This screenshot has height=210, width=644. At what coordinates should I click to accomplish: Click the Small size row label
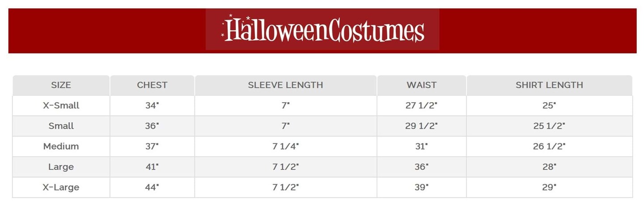click(61, 126)
